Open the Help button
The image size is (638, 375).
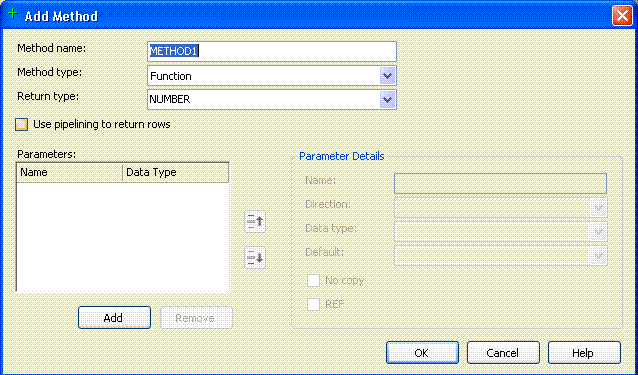coord(584,353)
